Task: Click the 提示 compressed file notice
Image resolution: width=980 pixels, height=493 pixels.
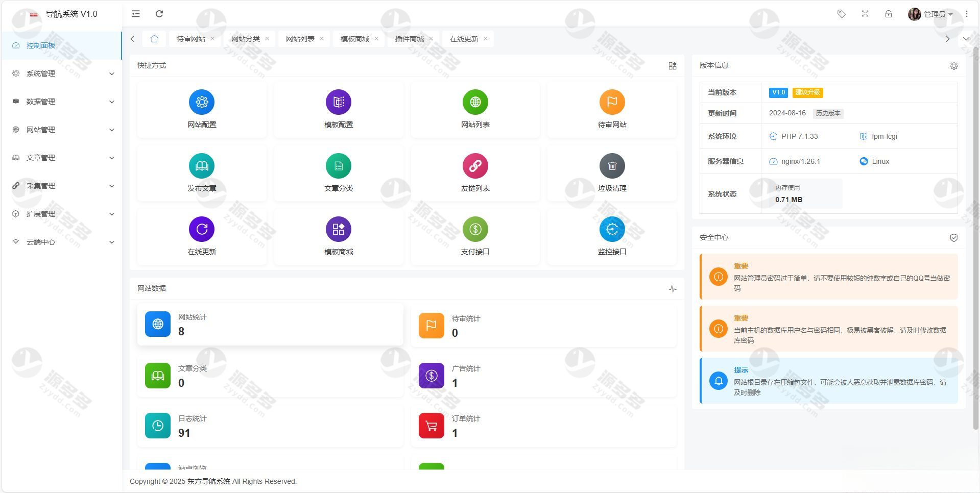Action: pos(829,381)
